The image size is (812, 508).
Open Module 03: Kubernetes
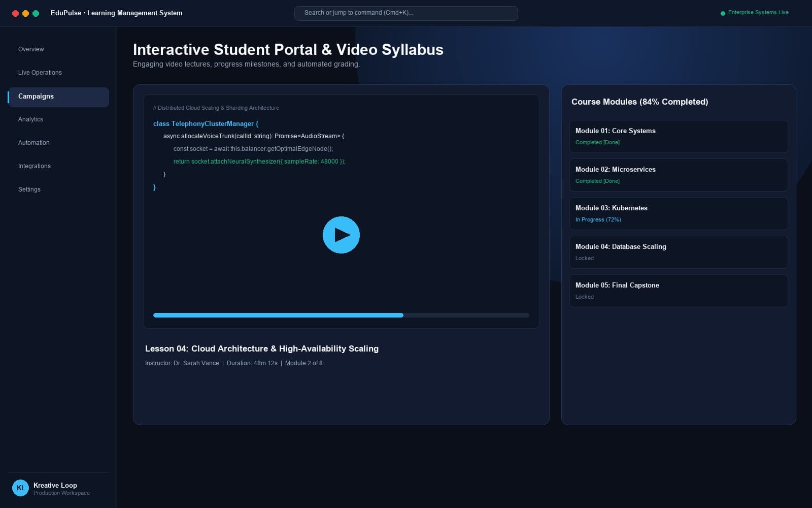(x=679, y=213)
